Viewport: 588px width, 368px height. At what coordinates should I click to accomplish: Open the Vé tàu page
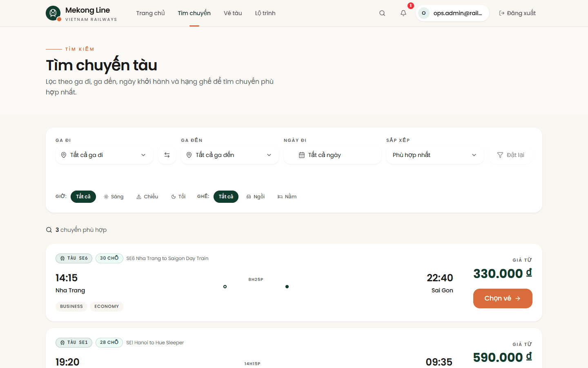[233, 13]
